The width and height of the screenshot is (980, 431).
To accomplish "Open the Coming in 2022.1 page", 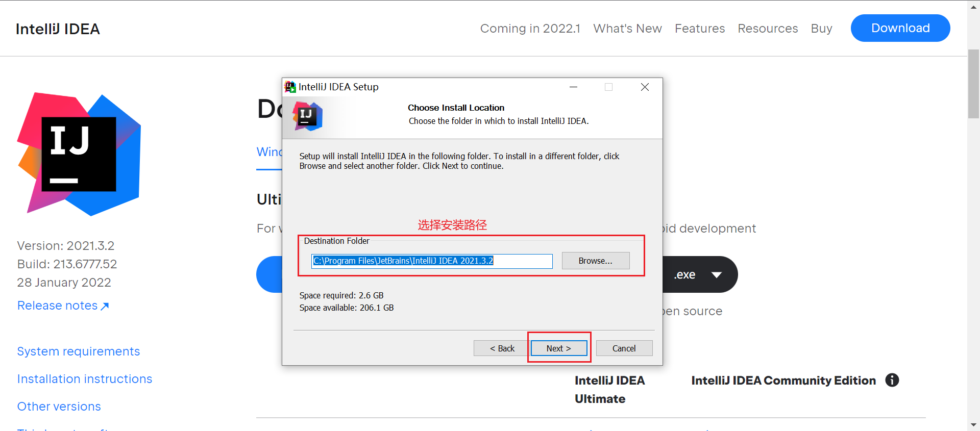I will 530,29.
